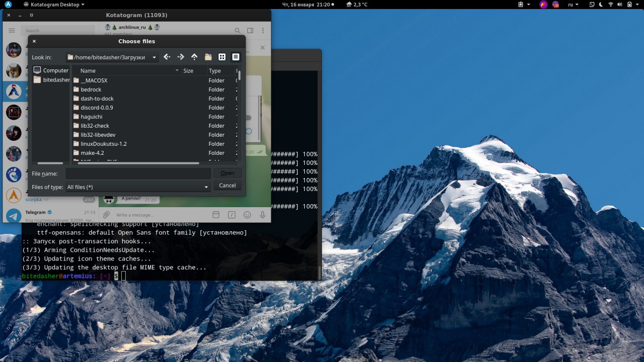Go back in the Choose files dialog
Screen dimensions: 644x362
click(167, 57)
